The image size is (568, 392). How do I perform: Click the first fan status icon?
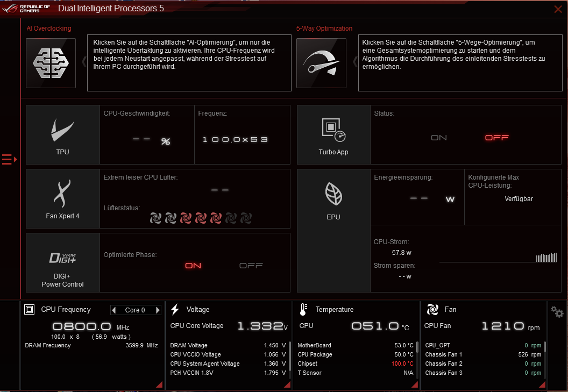[x=156, y=218]
